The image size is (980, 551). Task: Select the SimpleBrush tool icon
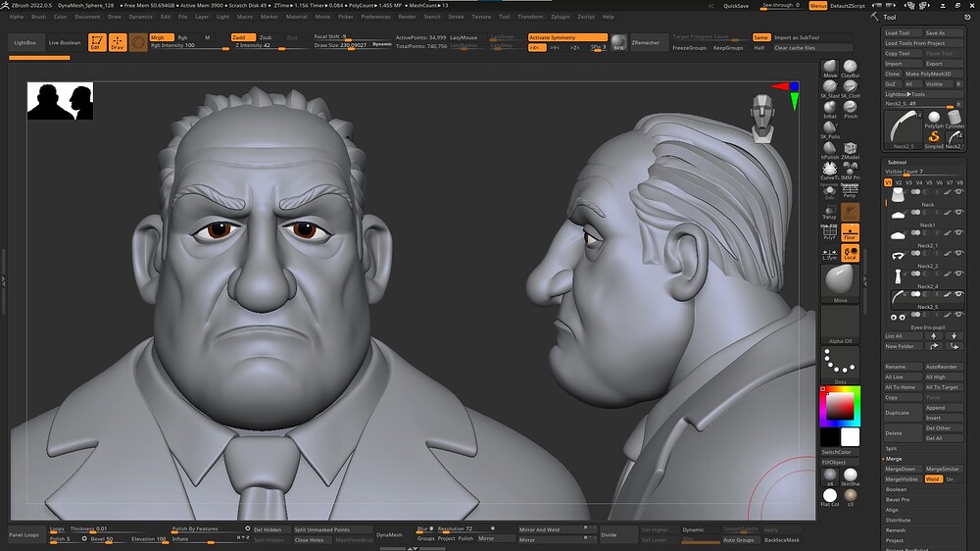pyautogui.click(x=934, y=139)
